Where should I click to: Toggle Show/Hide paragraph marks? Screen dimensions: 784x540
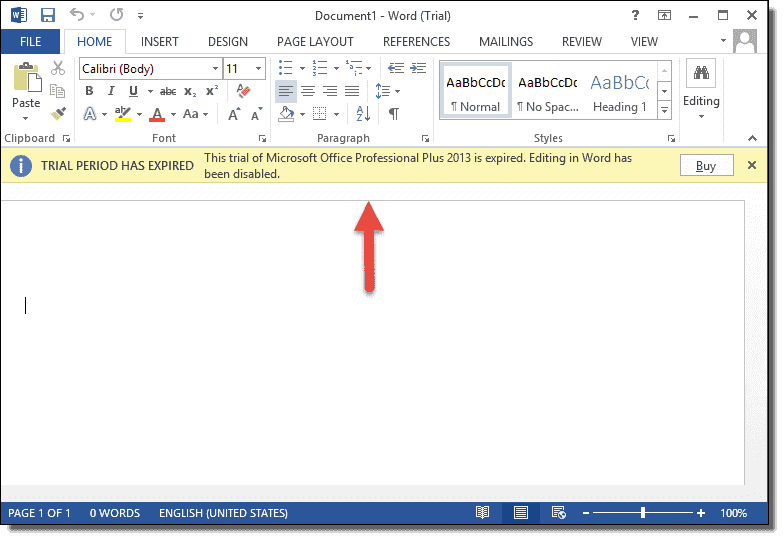[x=394, y=114]
